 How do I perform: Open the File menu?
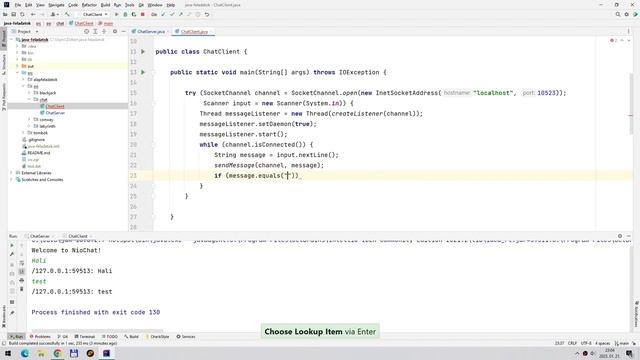pyautogui.click(x=18, y=5)
